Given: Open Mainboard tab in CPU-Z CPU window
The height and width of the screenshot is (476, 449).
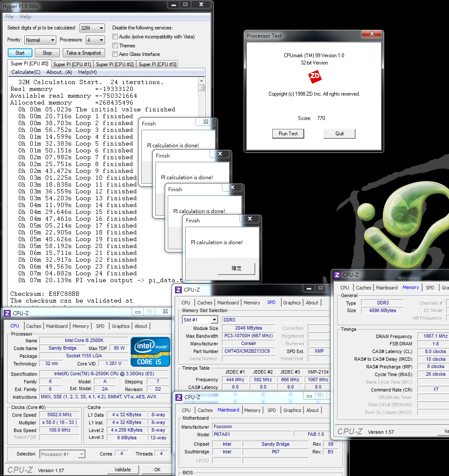Looking at the screenshot, I should click(57, 326).
